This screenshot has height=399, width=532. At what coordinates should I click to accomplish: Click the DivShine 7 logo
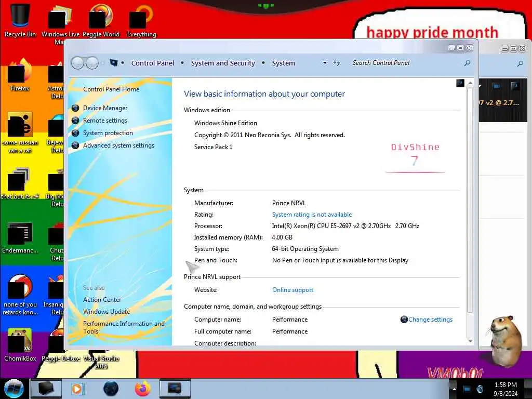click(415, 157)
